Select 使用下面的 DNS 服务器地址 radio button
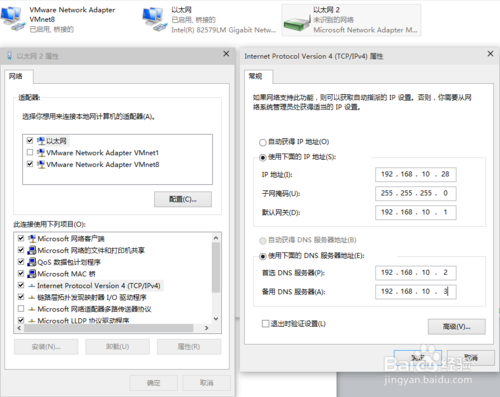500x397 pixels. [263, 256]
